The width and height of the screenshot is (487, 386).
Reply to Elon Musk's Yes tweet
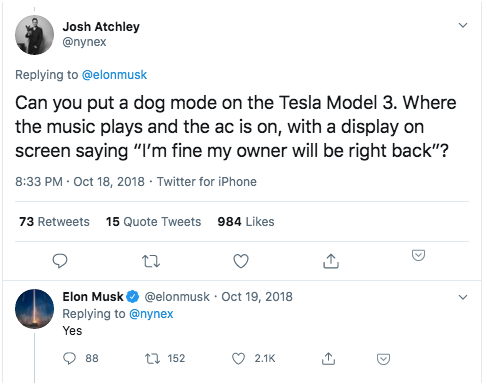click(69, 358)
